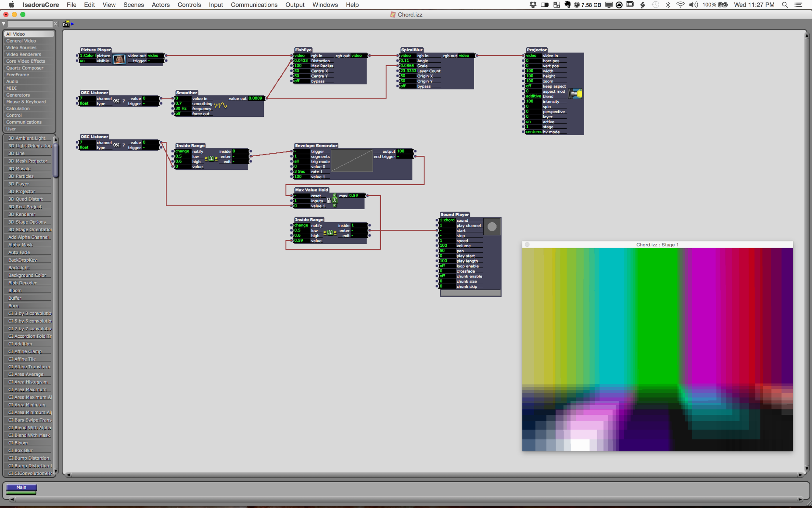812x508 pixels.
Task: Click the projector lamp icon on the Projector actor
Action: click(x=575, y=94)
